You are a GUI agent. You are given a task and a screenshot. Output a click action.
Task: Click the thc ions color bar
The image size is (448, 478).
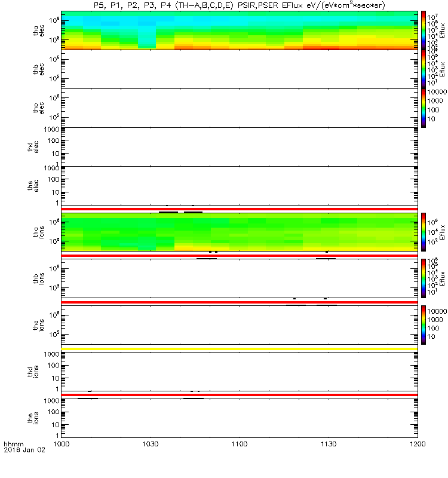[x=424, y=325]
